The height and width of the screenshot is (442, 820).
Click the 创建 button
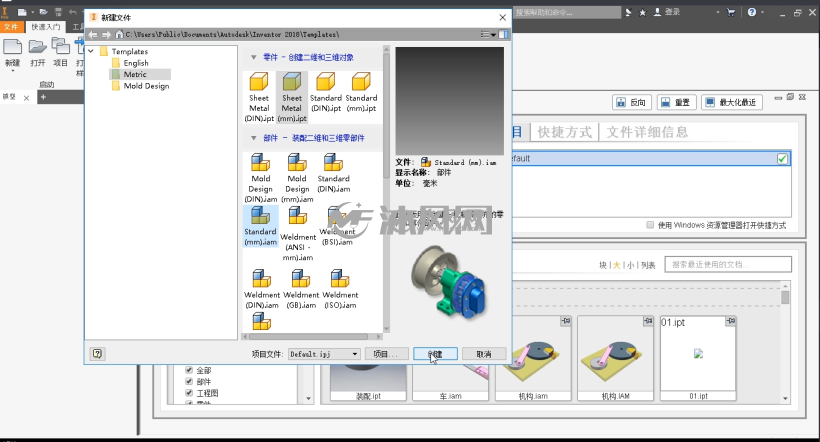coord(435,354)
